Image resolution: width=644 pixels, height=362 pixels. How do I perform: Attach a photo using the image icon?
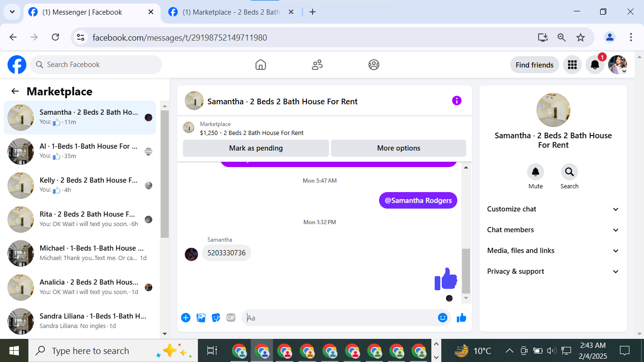click(201, 318)
